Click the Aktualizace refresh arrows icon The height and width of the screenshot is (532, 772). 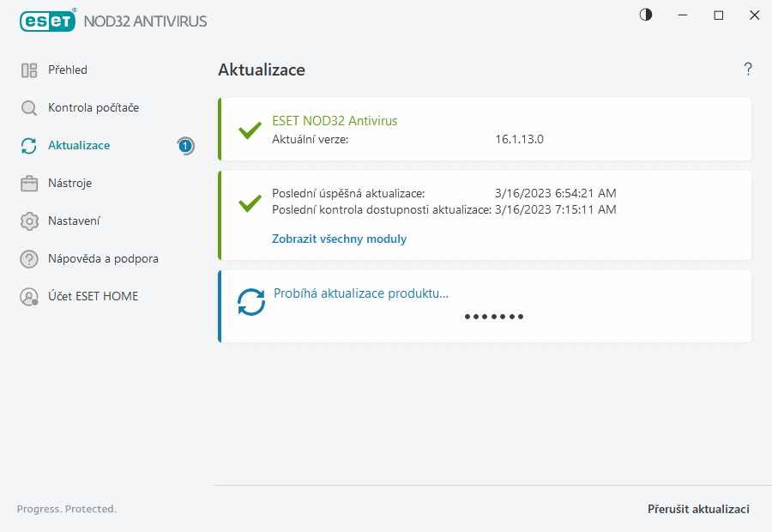[29, 146]
